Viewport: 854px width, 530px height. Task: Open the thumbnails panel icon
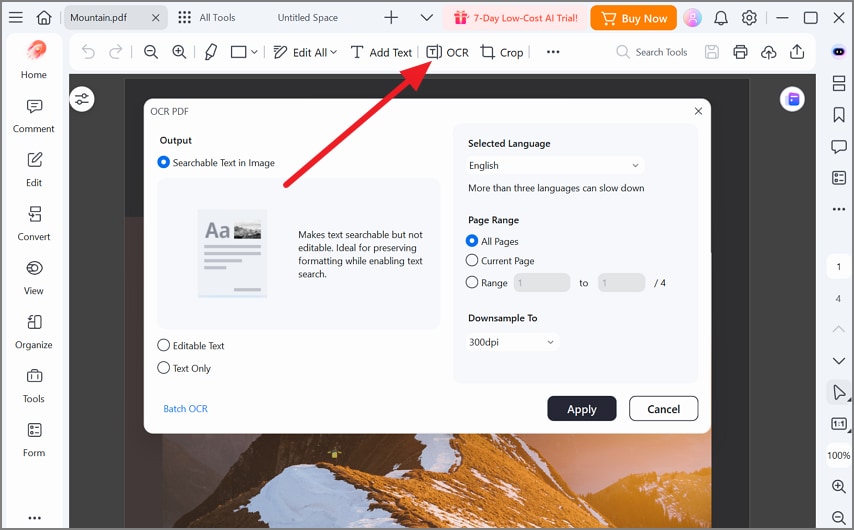pos(839,83)
